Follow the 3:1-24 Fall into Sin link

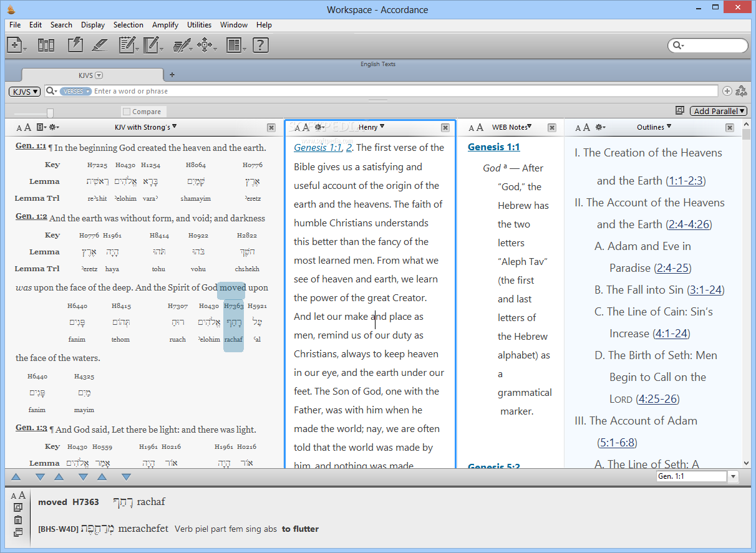pyautogui.click(x=705, y=290)
